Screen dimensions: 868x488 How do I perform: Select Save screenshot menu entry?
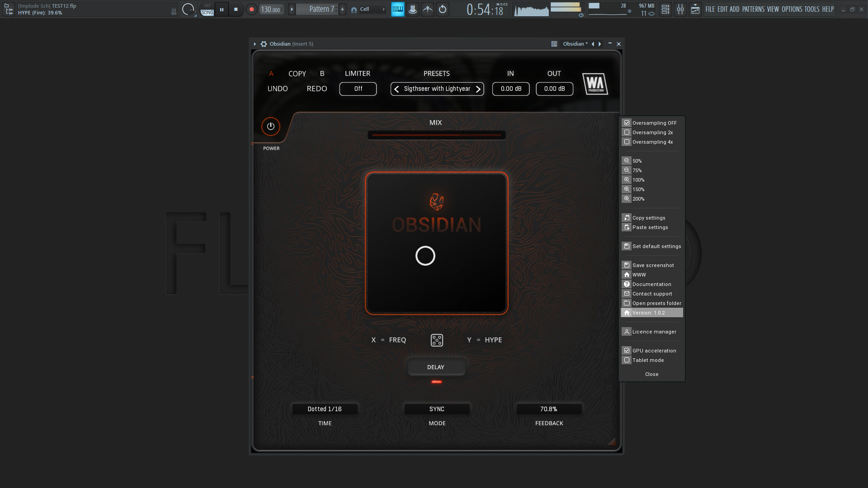tap(652, 265)
